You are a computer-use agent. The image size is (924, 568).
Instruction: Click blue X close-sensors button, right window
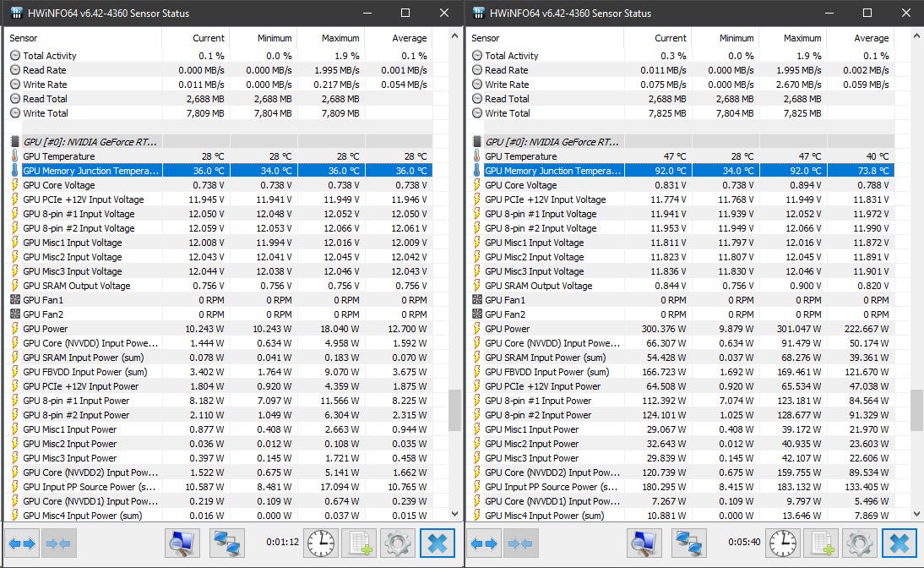pyautogui.click(x=900, y=543)
